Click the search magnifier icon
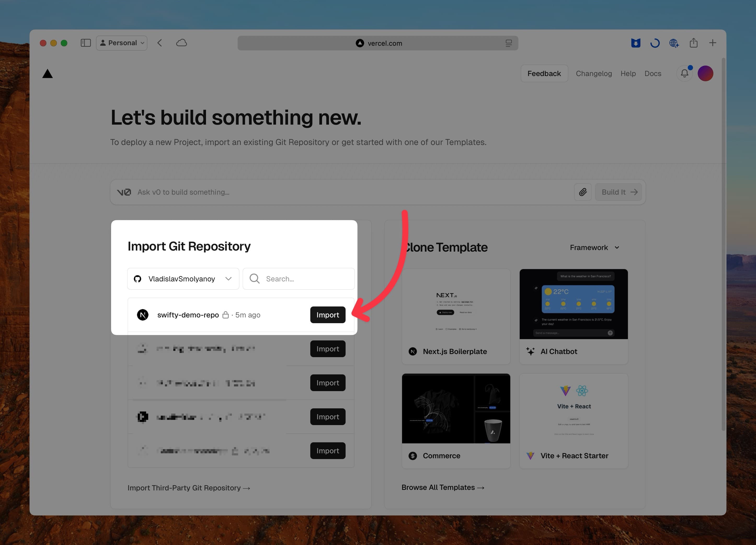 pos(254,279)
